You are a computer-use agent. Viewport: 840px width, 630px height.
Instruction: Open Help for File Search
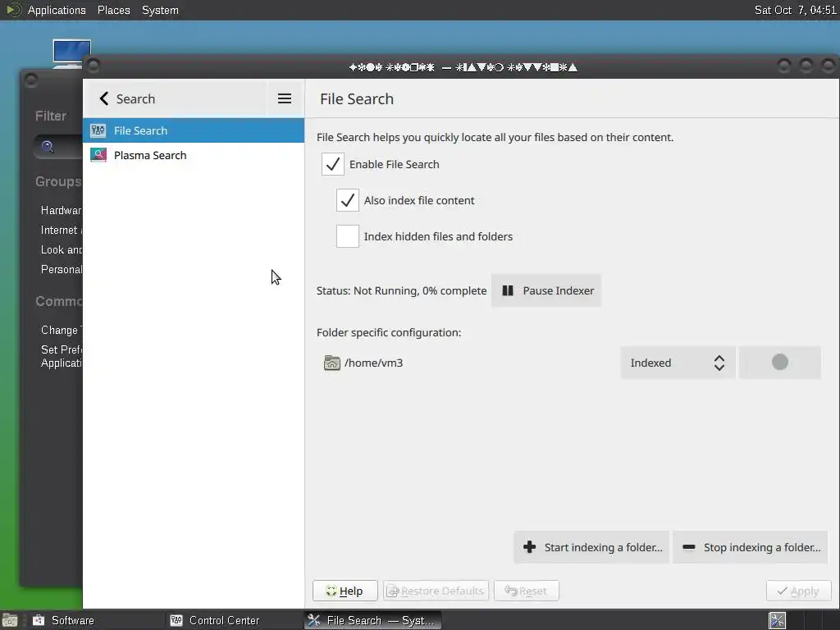point(345,591)
